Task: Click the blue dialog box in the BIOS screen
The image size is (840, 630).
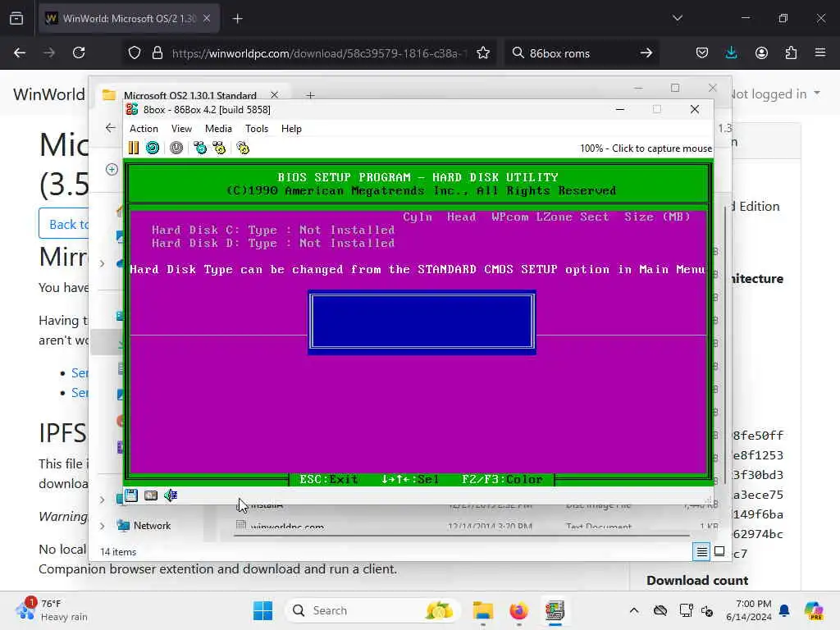Action: coord(422,322)
